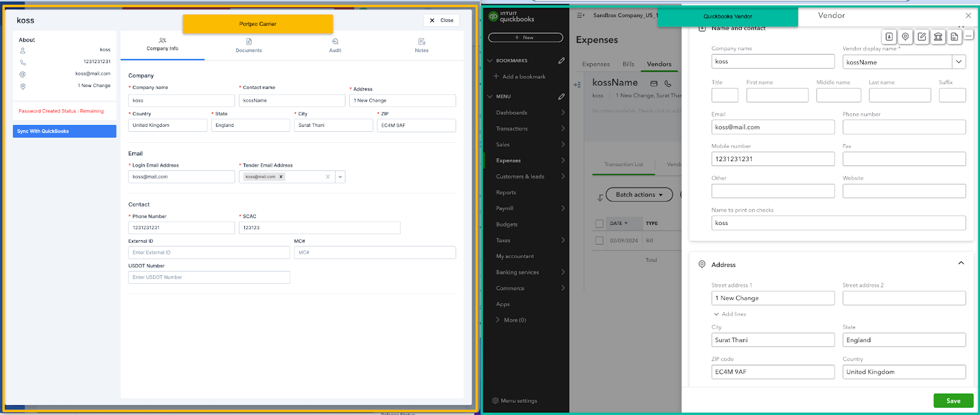
Task: Check the 02/09/2024 Bill row checkbox
Action: coord(599,240)
